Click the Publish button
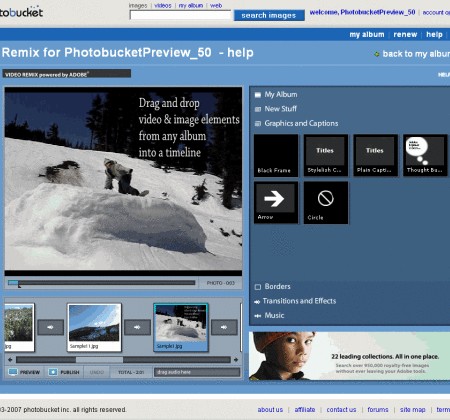This screenshot has height=420, width=450. 64,372
